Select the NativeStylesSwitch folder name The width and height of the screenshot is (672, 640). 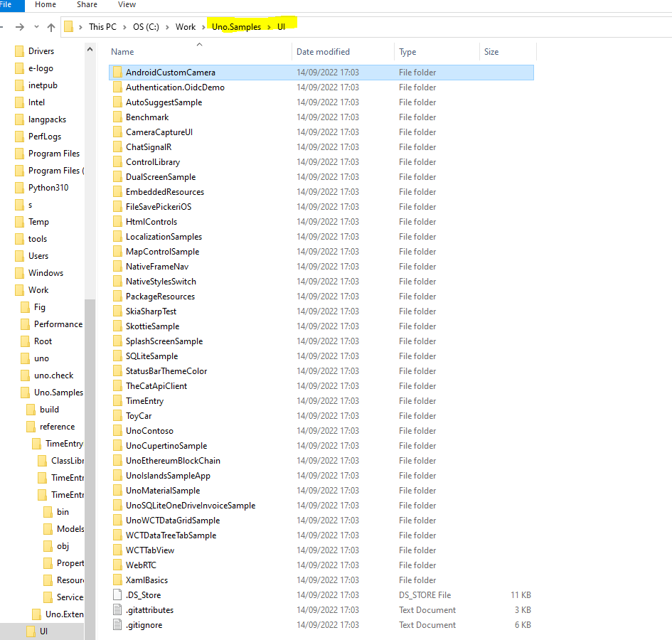[x=161, y=282]
